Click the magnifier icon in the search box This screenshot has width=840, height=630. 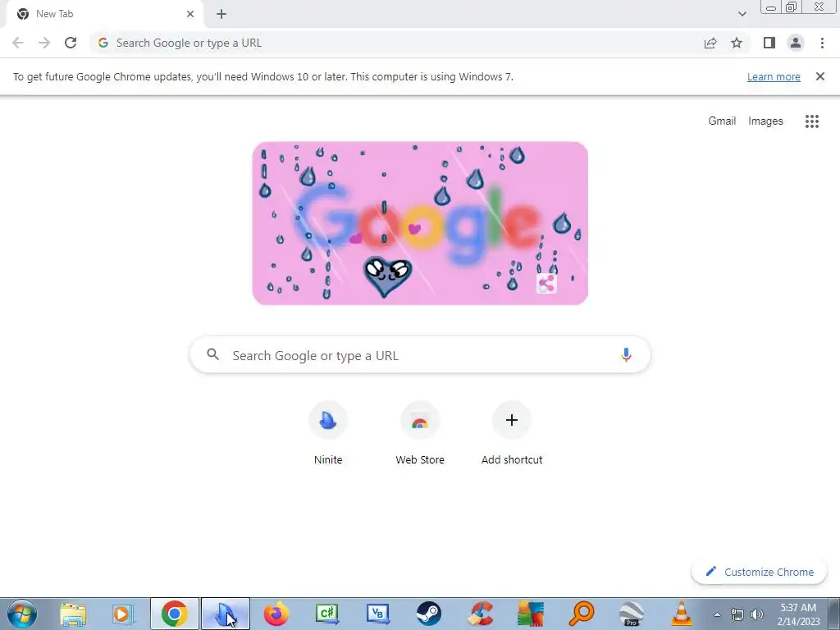point(212,354)
